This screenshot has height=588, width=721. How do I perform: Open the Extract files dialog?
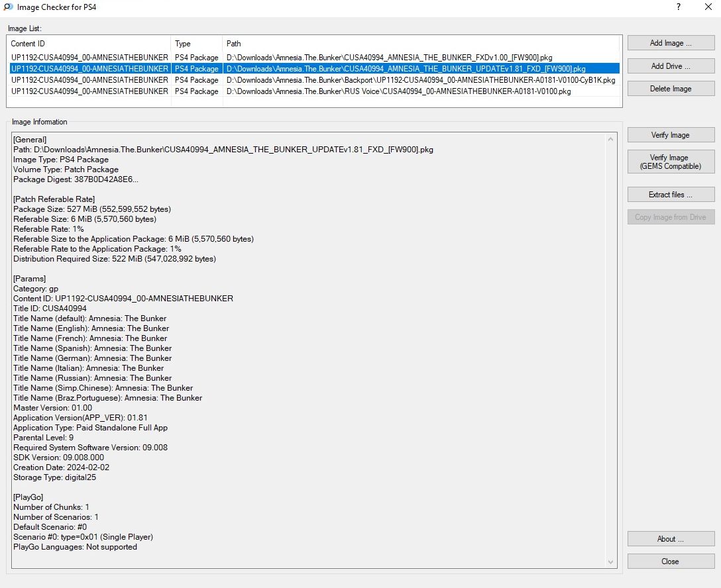tap(671, 195)
